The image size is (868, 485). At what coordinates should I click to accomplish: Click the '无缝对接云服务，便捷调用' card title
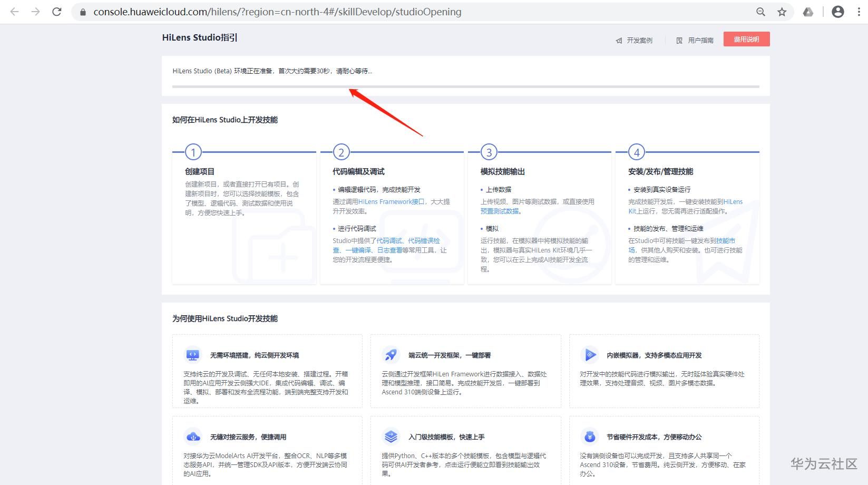click(x=248, y=437)
